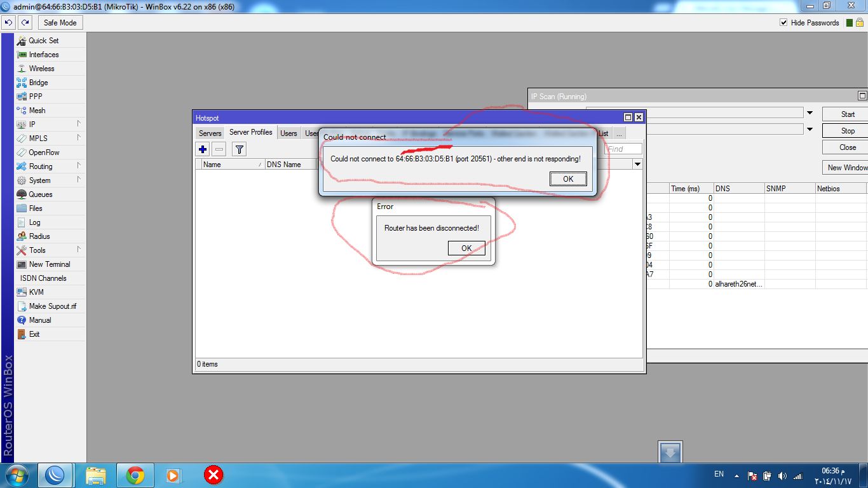Click the System gear icon

(22, 180)
